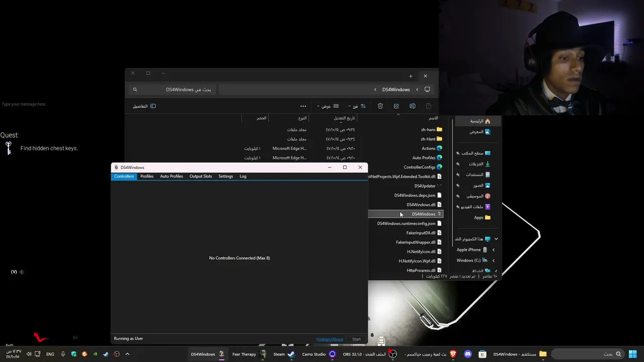Select the DS4Updater file
This screenshot has width=644, height=362.
tap(428, 186)
